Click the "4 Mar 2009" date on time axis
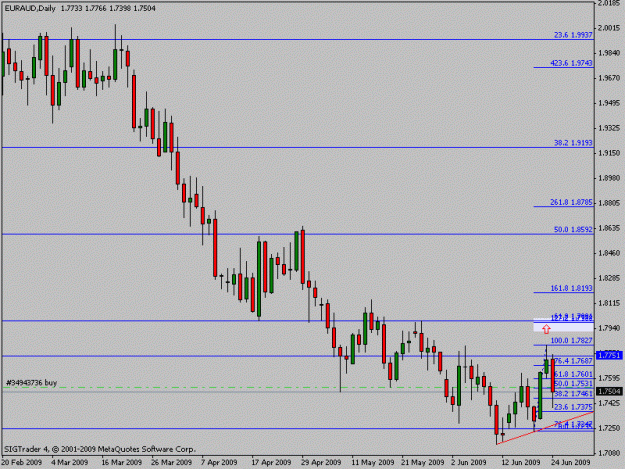 pyautogui.click(x=69, y=462)
